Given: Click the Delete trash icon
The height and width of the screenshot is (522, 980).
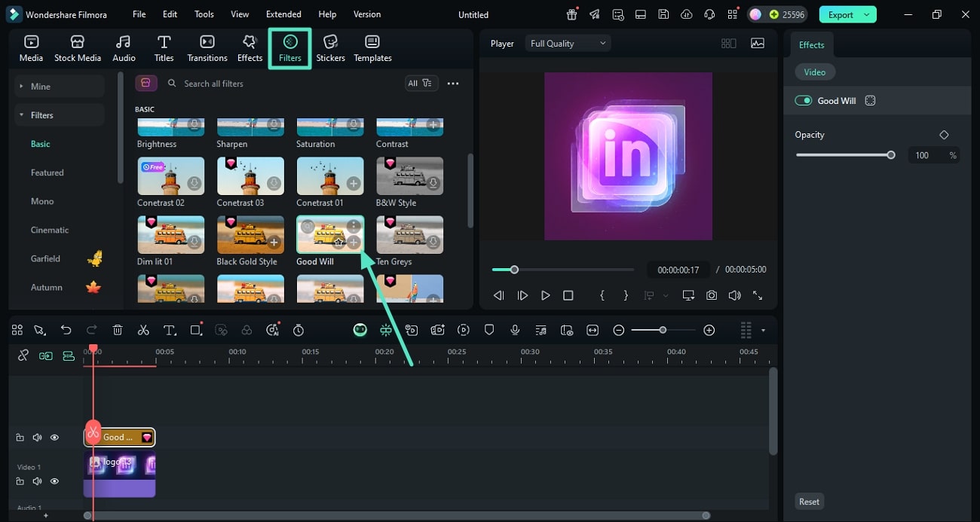Looking at the screenshot, I should click(x=118, y=330).
